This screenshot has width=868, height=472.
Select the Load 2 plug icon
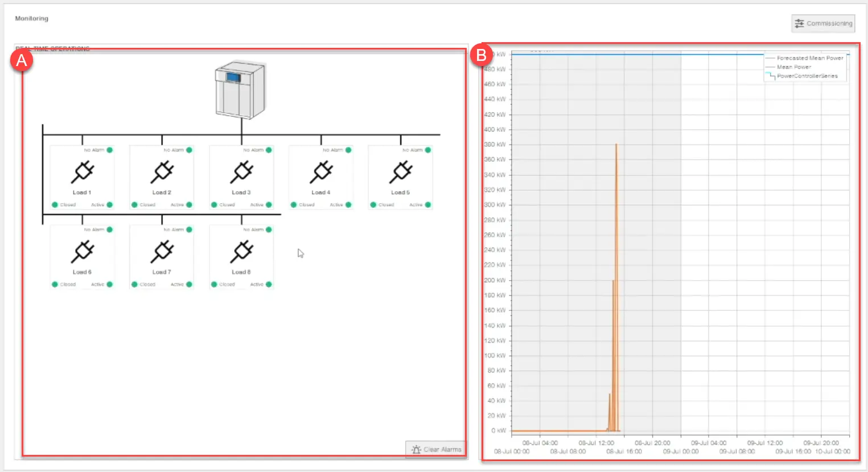[162, 172]
